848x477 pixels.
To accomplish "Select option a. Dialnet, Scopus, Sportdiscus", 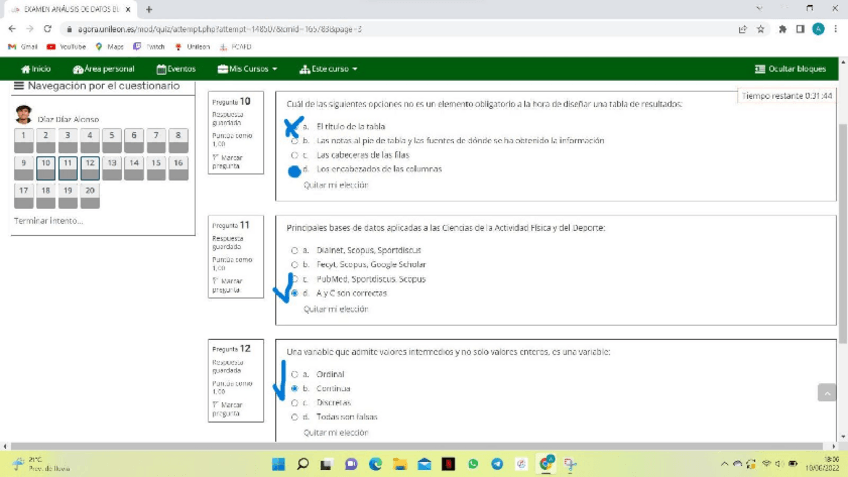I will 294,250.
